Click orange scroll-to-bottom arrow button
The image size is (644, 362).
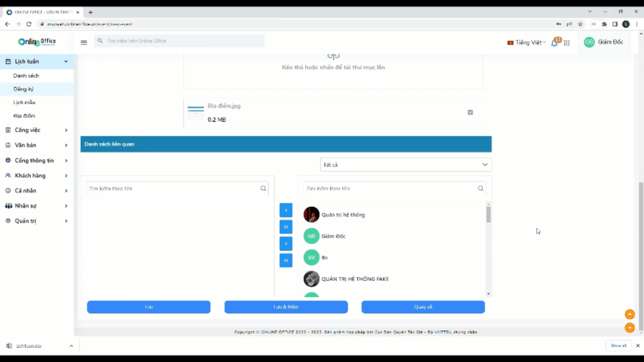pyautogui.click(x=630, y=328)
